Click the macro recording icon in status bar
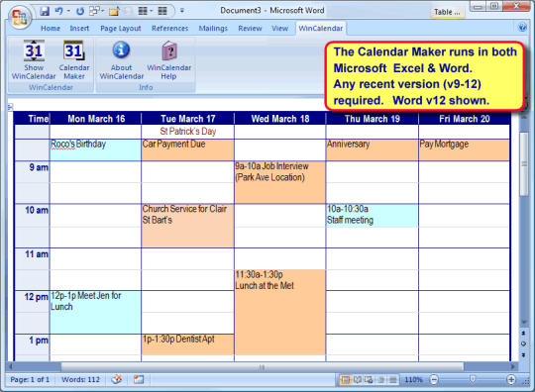Image resolution: width=535 pixels, height=392 pixels. pos(139,379)
